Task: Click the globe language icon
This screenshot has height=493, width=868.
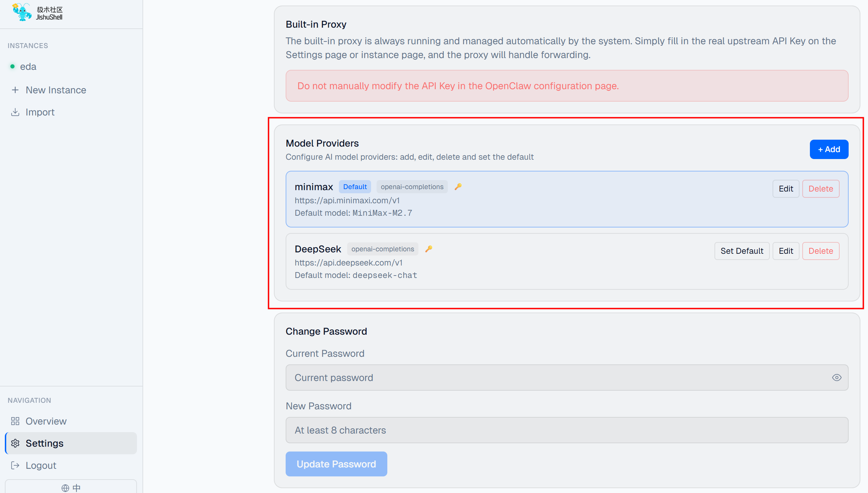Action: (x=65, y=488)
